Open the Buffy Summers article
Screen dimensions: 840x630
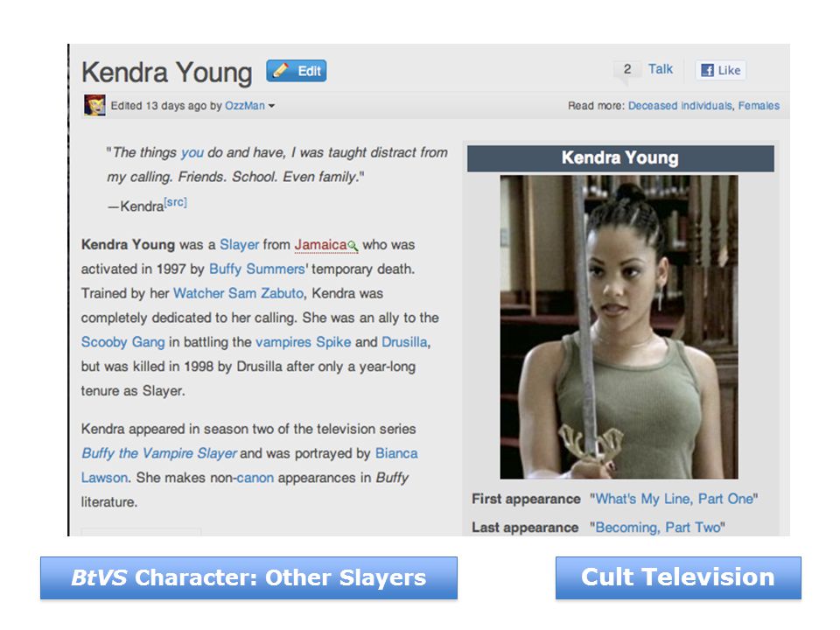coord(257,269)
